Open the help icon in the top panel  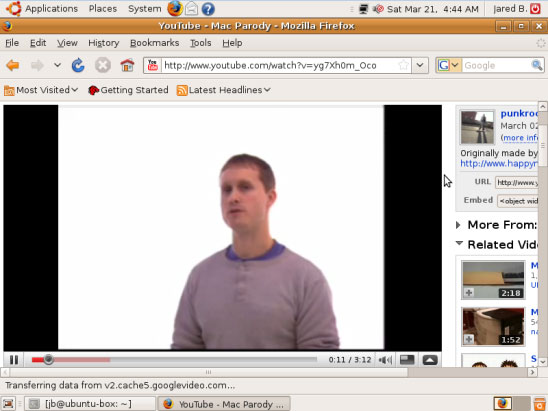pos(208,9)
